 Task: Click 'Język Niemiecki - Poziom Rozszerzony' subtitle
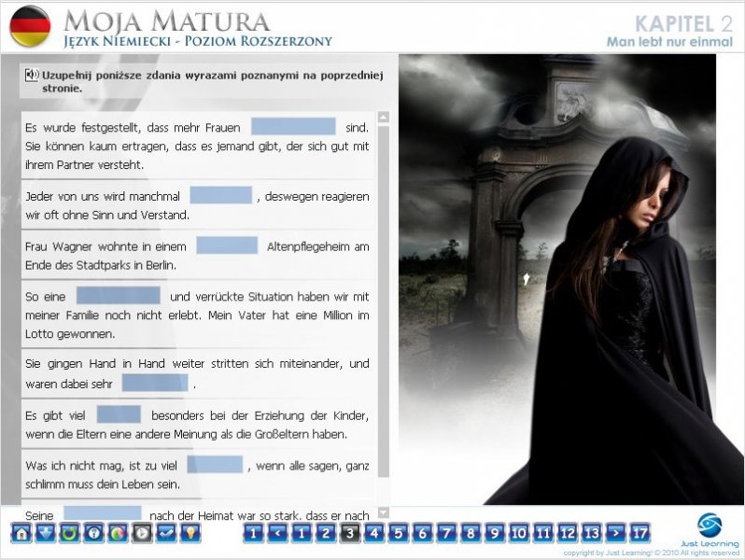pyautogui.click(x=198, y=41)
